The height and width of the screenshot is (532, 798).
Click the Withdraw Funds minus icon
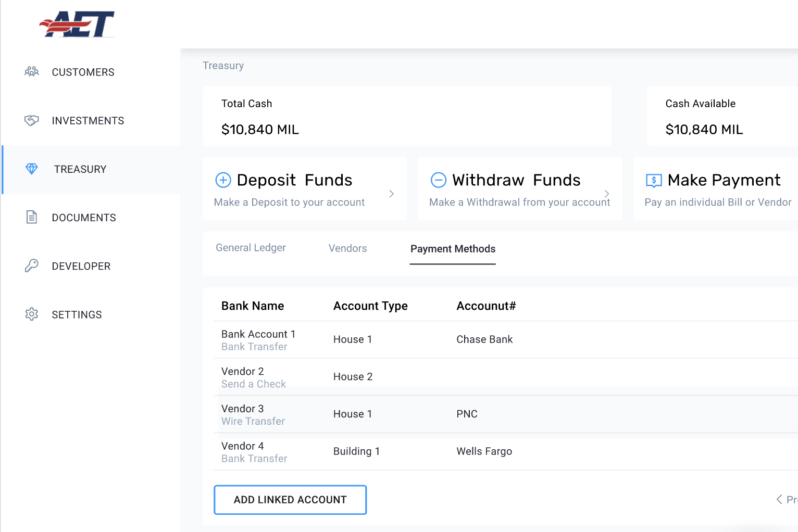coord(439,180)
